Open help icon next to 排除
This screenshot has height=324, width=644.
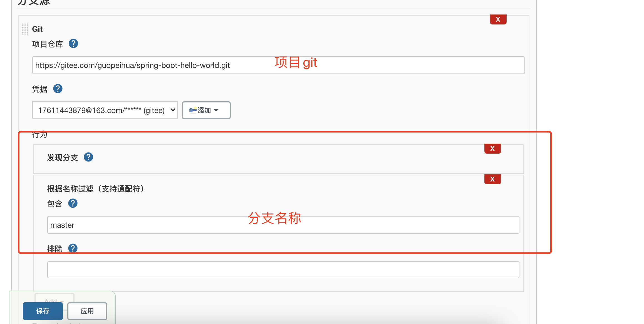click(x=73, y=248)
